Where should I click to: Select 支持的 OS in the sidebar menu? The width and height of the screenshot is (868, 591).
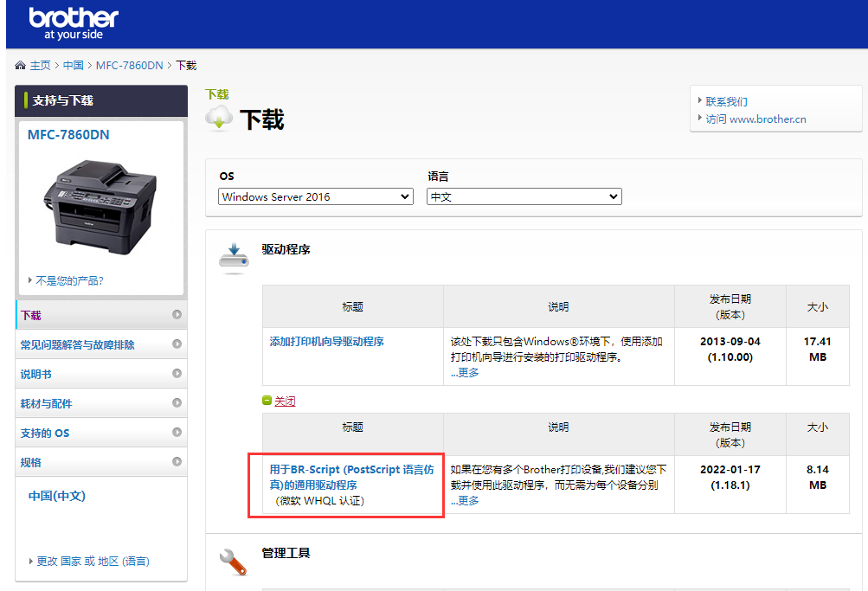(45, 433)
